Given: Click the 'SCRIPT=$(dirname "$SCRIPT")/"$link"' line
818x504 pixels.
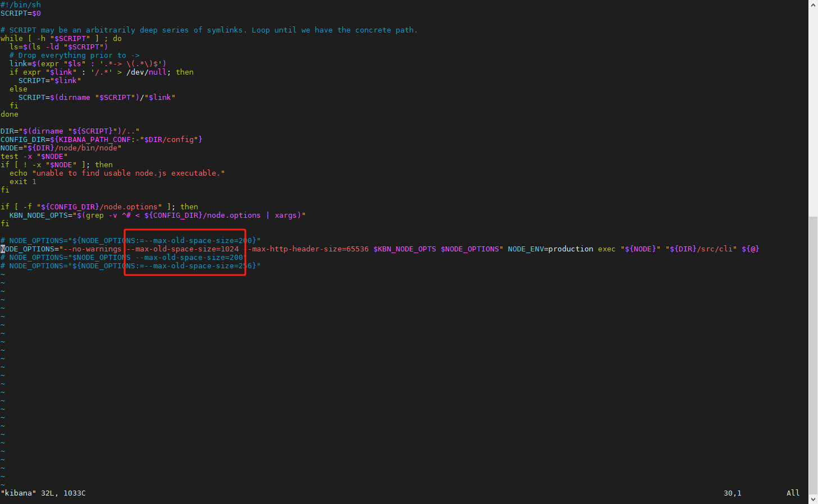Looking at the screenshot, I should (97, 97).
